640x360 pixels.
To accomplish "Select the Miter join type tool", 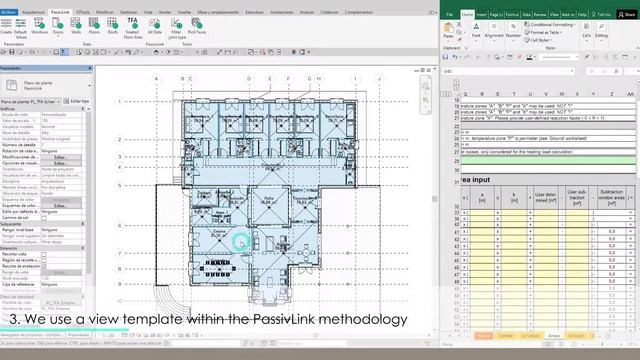I will click(177, 28).
